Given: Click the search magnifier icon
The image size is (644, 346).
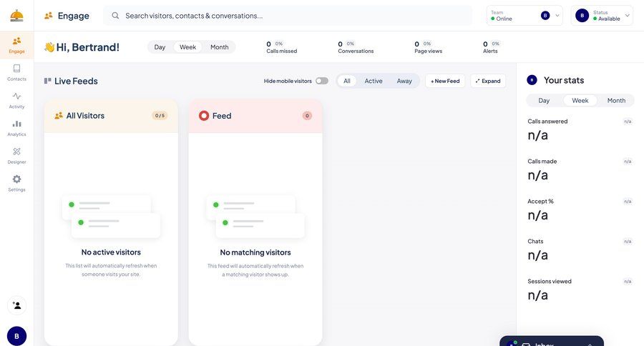Looking at the screenshot, I should 115,16.
